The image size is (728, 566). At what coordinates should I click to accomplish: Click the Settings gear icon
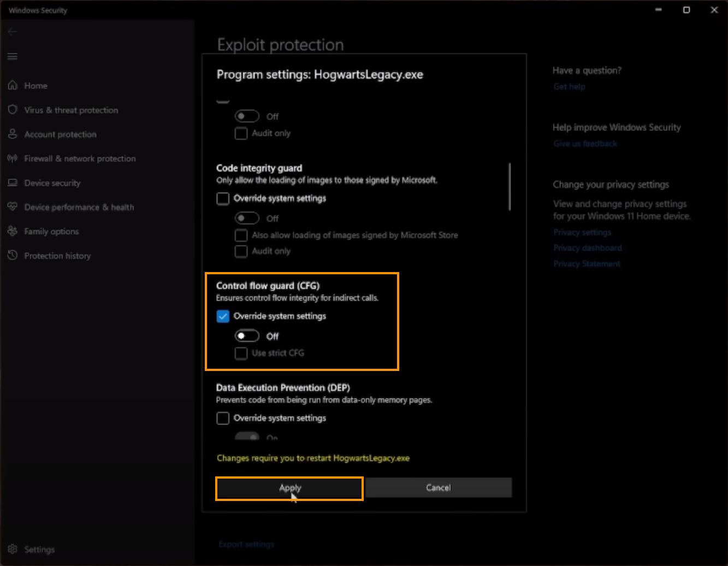(x=13, y=549)
